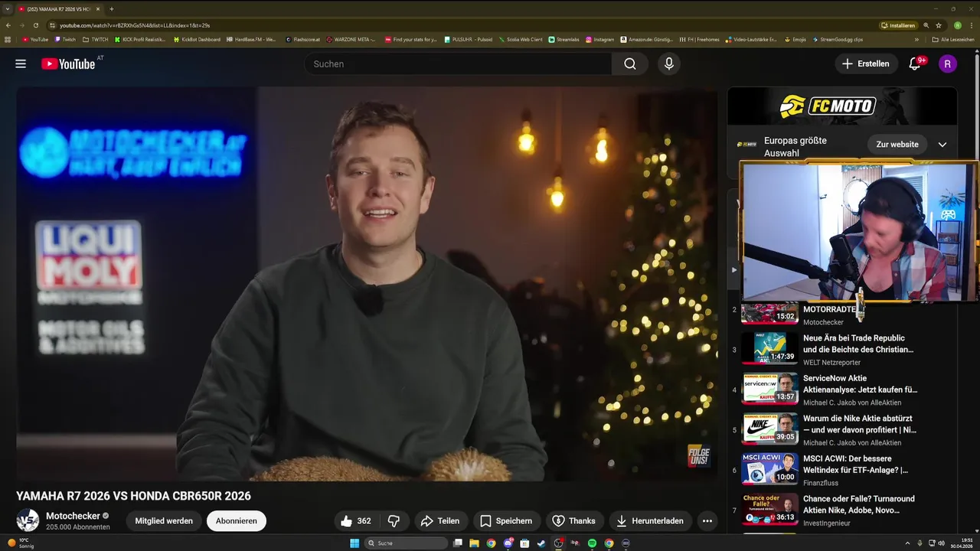Open the KickBot Dashboard bookmark
Screen dimensions: 980x551
197,39
